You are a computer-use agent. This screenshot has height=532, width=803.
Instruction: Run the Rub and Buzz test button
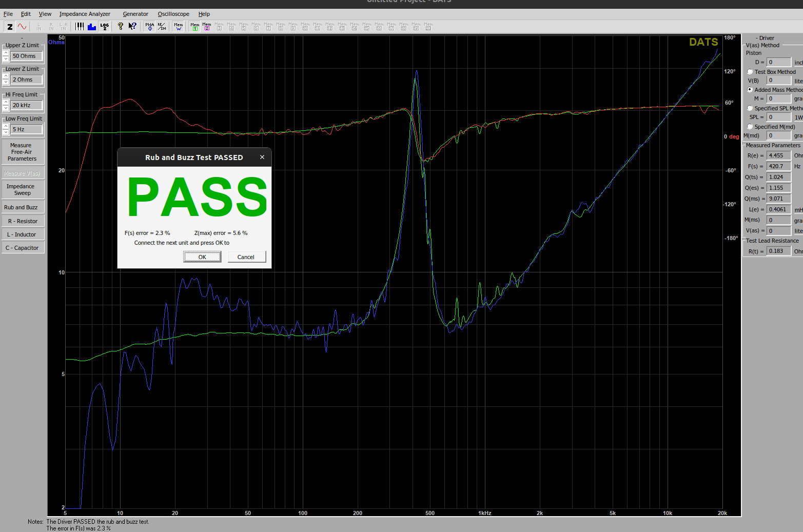23,207
